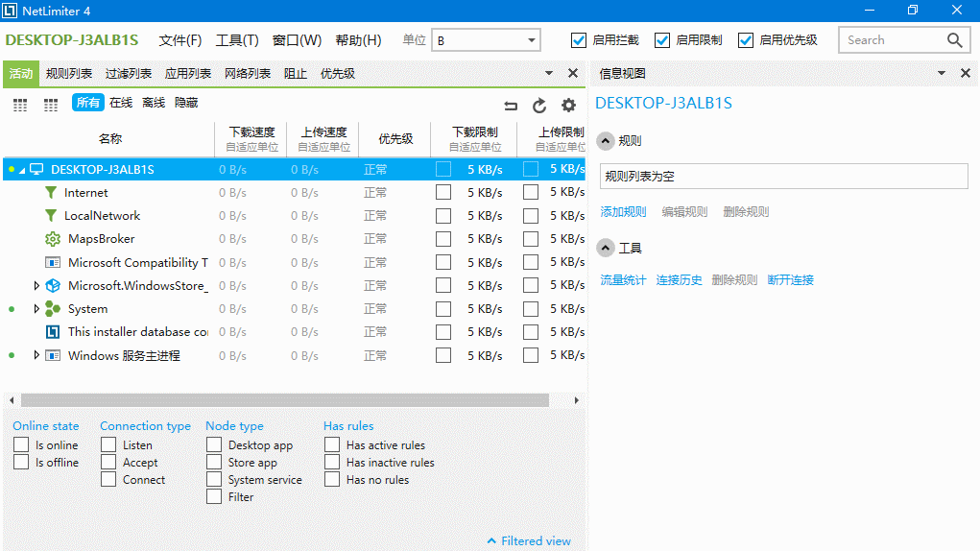This screenshot has height=551, width=980.
Task: Click the DESKTOP-J3ALB1S computer monitor icon
Action: (x=36, y=169)
